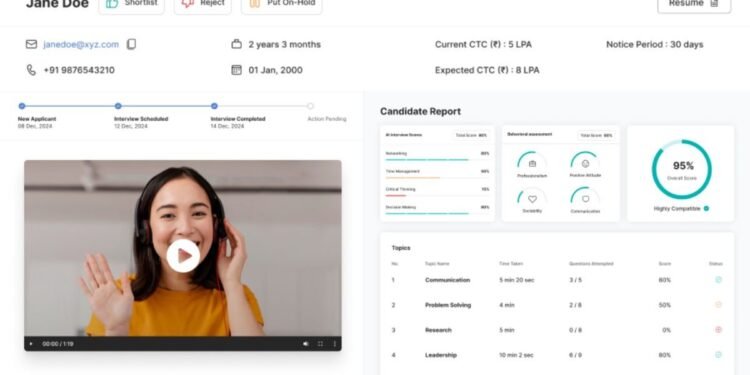Click the video time '00:00 / 1:19'
The width and height of the screenshot is (750, 375).
58,344
